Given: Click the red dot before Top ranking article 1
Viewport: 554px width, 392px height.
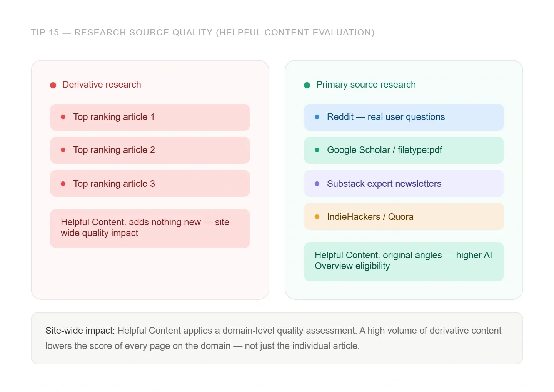Looking at the screenshot, I should (63, 117).
